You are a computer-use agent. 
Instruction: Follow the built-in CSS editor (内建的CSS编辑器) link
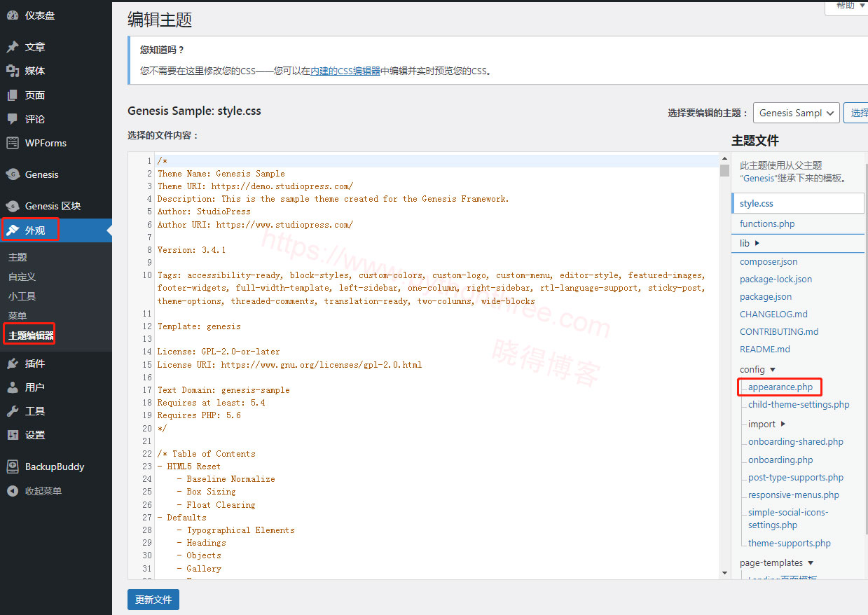coord(345,71)
